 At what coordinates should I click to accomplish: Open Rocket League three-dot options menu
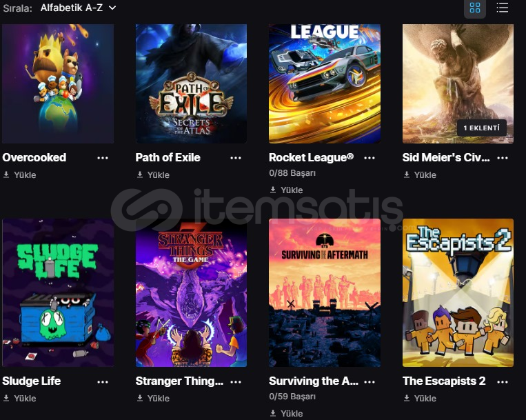tap(370, 158)
